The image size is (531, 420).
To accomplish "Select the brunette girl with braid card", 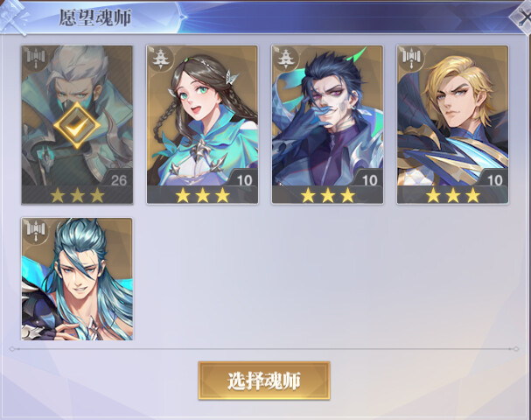I will (202, 124).
